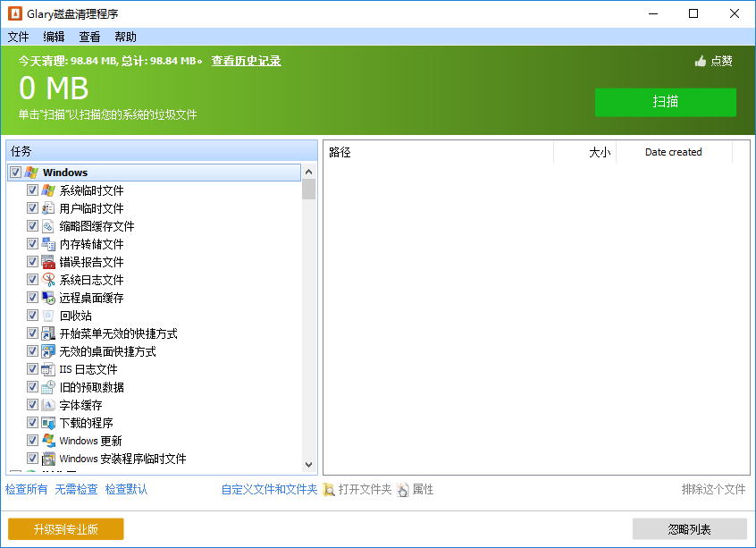Uncheck the 系统临时文件 checkbox
The height and width of the screenshot is (548, 756).
pos(32,190)
